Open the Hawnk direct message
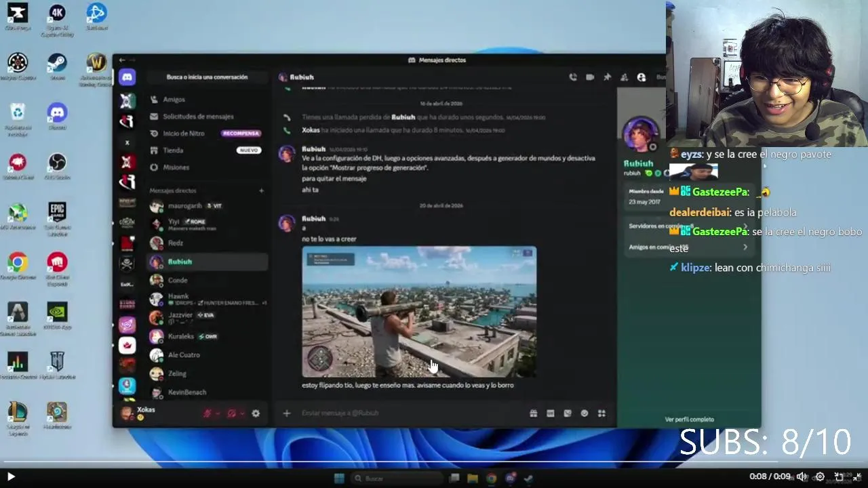The image size is (868, 488). pos(208,299)
